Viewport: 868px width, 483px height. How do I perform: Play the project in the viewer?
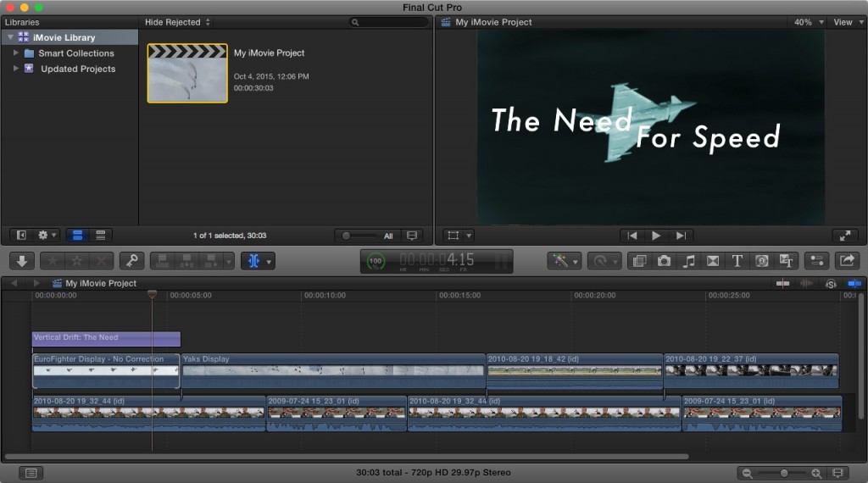tap(656, 236)
